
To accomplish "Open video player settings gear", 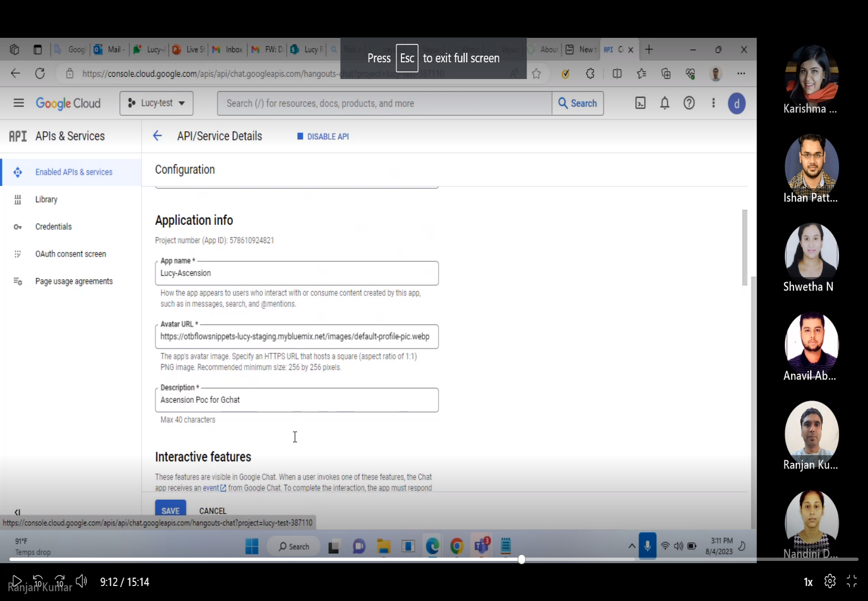I will (x=830, y=582).
